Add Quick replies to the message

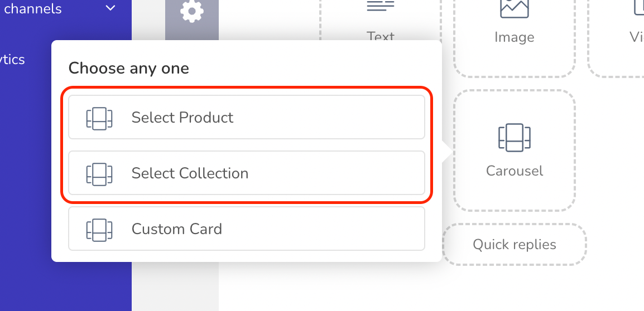coord(514,245)
